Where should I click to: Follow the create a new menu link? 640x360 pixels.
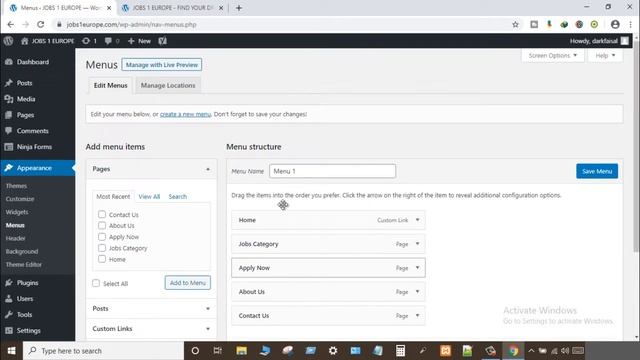[185, 114]
